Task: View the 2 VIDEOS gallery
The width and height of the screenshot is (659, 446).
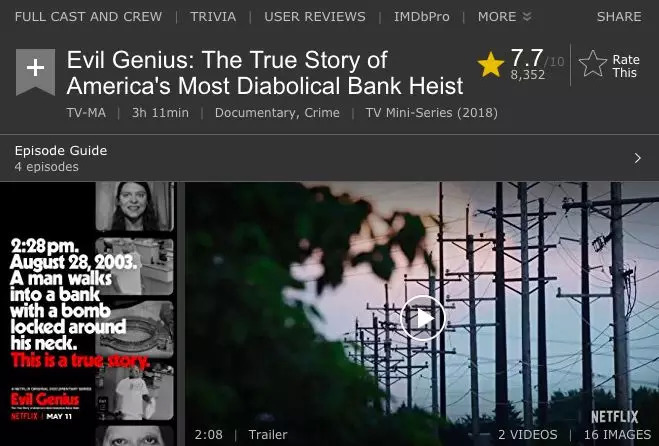Action: click(527, 434)
